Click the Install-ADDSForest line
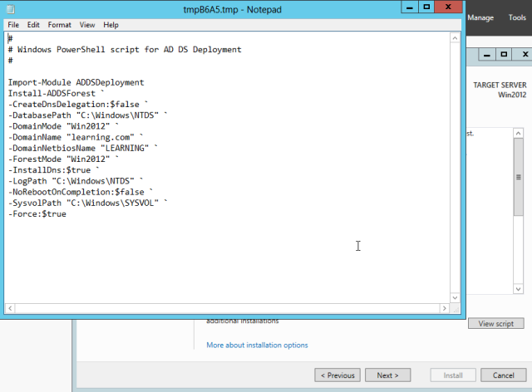Viewport: 532px width, 392px height. point(56,93)
